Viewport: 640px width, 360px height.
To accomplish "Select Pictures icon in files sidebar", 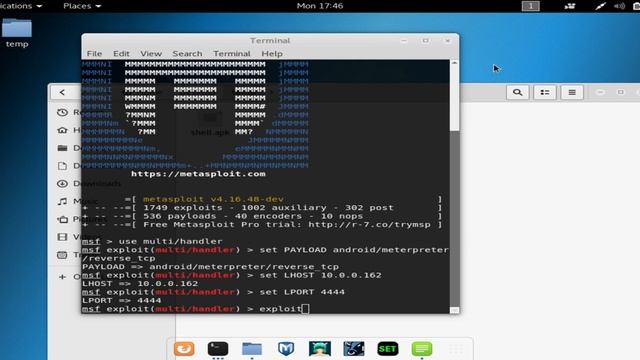I will click(x=62, y=219).
